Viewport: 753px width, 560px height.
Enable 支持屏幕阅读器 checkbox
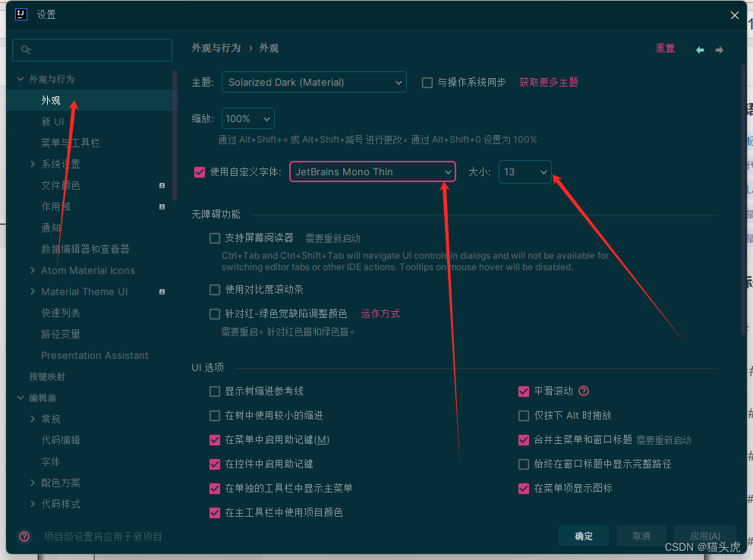click(215, 238)
